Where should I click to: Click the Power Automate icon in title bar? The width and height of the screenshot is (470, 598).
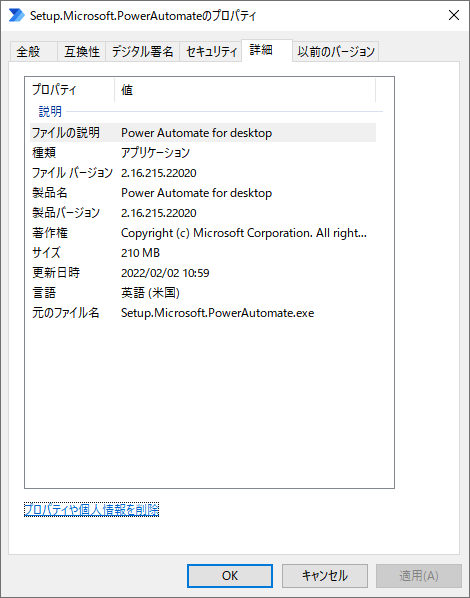(x=16, y=15)
